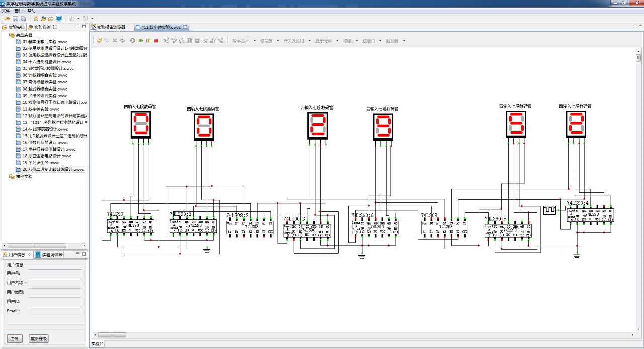Open the 数字芯片 dropdown
Image resolution: width=644 pixels, height=349 pixels.
click(244, 41)
